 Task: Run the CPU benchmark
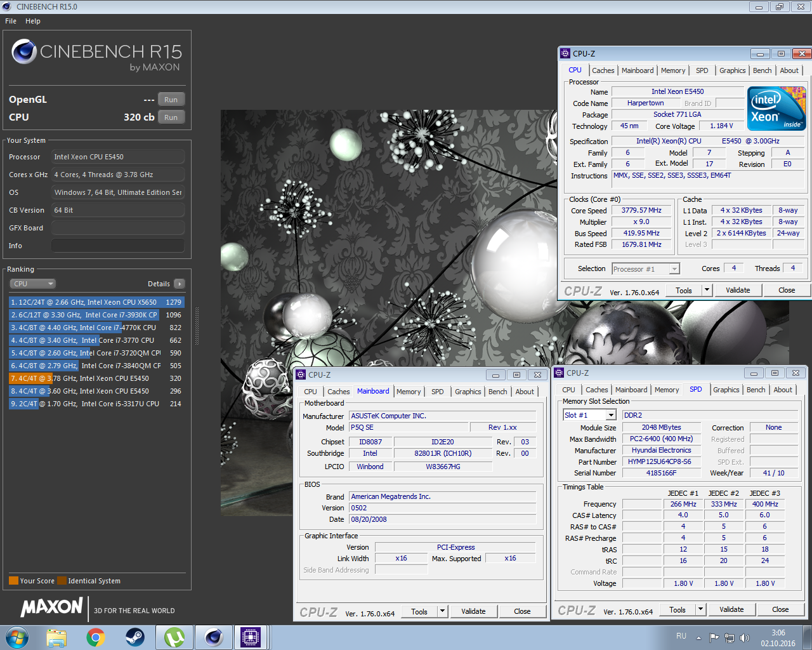tap(171, 117)
